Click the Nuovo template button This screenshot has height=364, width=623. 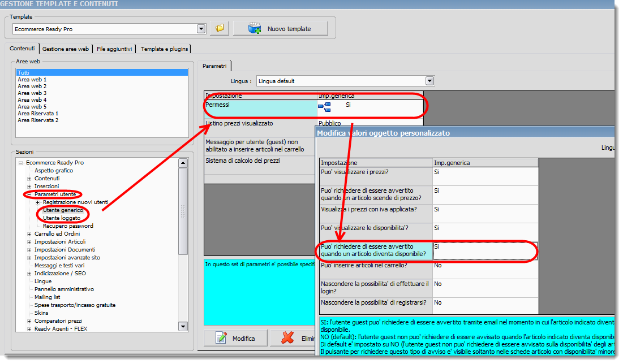(x=281, y=29)
